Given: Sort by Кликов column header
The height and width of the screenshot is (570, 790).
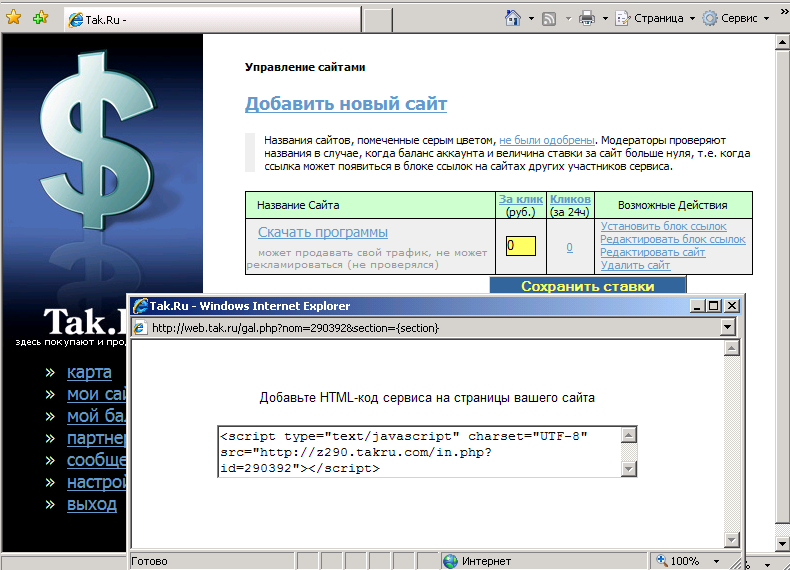Looking at the screenshot, I should tap(570, 199).
